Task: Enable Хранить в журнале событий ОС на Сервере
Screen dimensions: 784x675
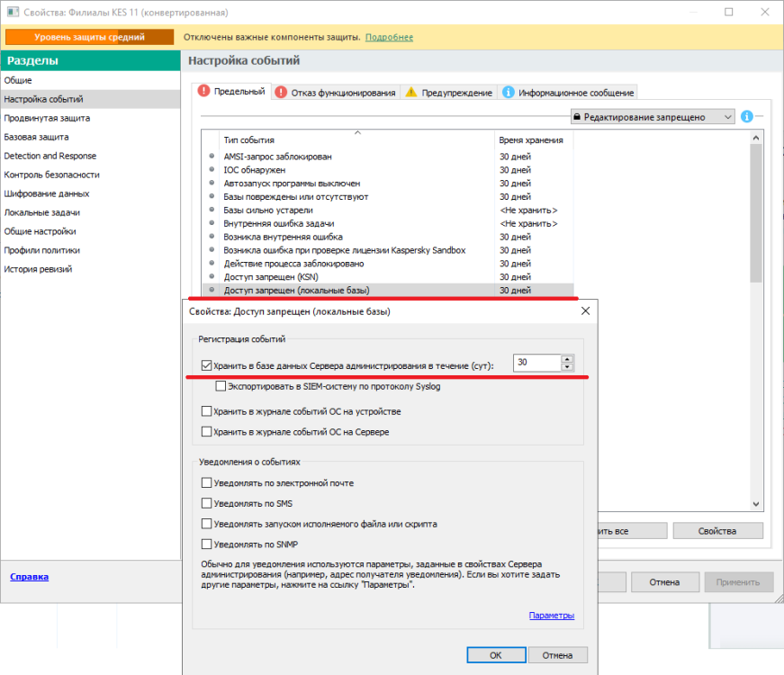Action: tap(206, 431)
